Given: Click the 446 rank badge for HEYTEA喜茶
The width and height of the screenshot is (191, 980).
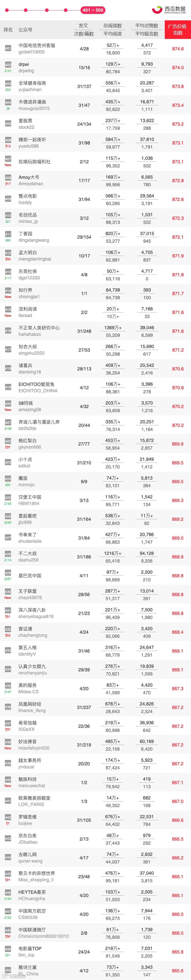Looking at the screenshot, I should (x=8, y=895).
